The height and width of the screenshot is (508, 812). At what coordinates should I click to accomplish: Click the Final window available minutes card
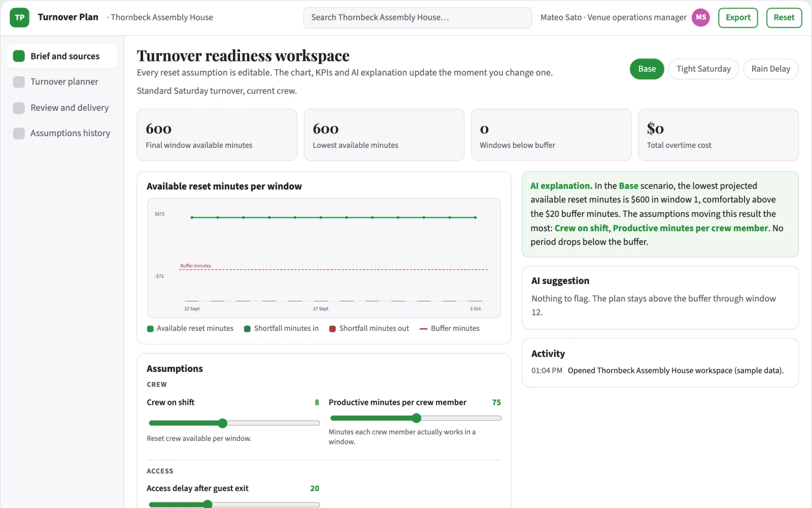(217, 135)
